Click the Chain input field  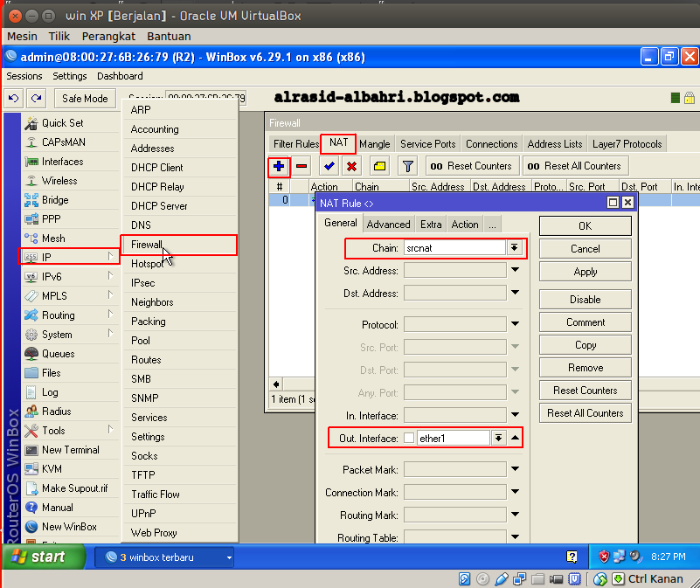pos(455,248)
